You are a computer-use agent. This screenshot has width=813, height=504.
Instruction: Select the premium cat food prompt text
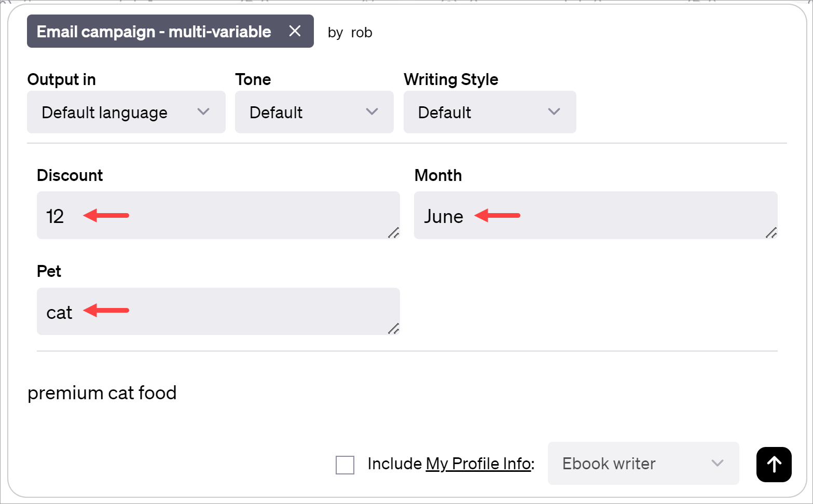coord(102,393)
